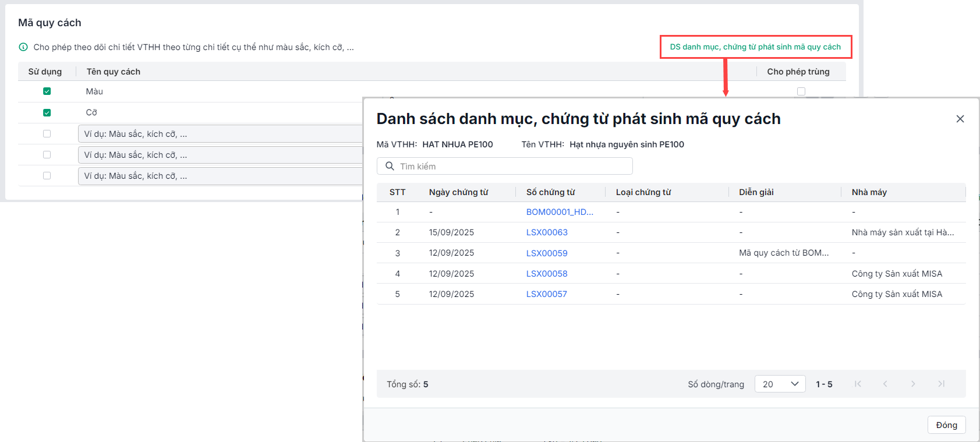Go to first page pagination icon
Viewport: 980px width, 442px height.
pyautogui.click(x=858, y=384)
